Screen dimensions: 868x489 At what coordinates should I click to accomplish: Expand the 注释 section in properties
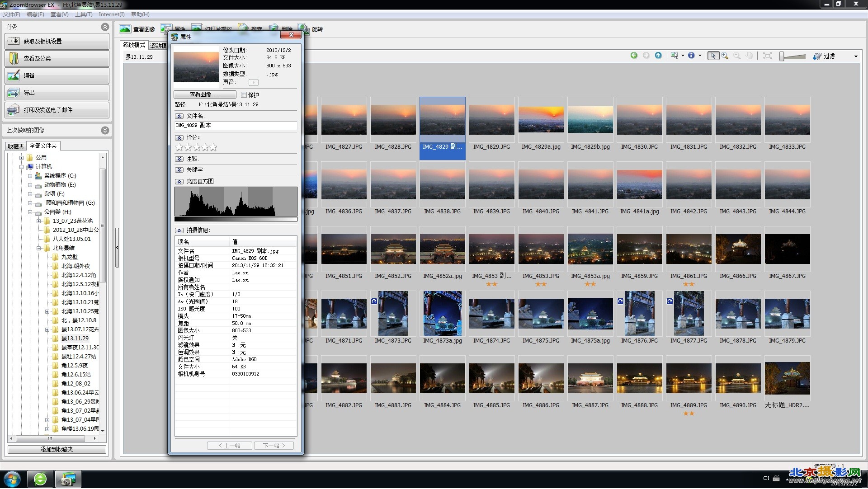tap(179, 159)
